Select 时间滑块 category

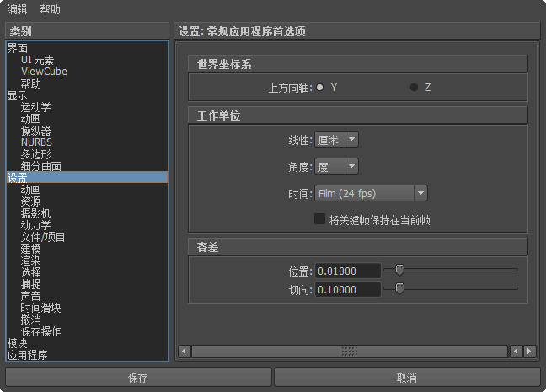tap(87, 308)
